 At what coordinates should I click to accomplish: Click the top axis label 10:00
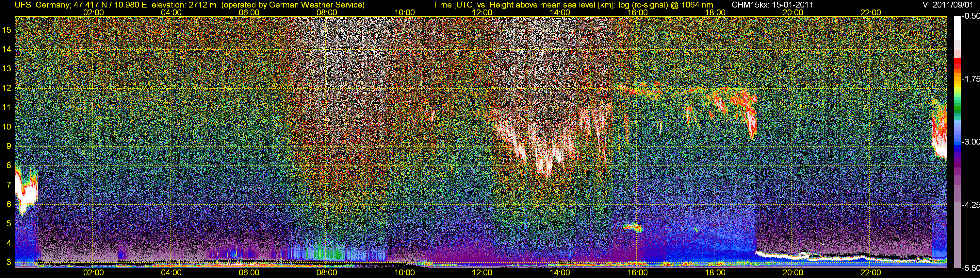404,12
